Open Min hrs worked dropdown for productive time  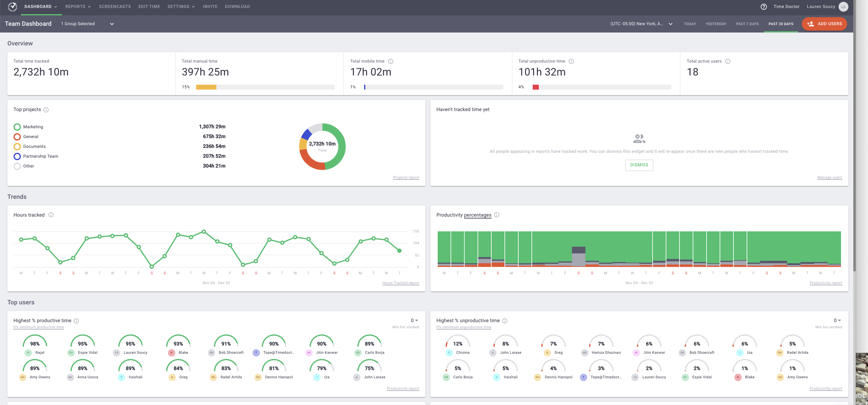[414, 320]
